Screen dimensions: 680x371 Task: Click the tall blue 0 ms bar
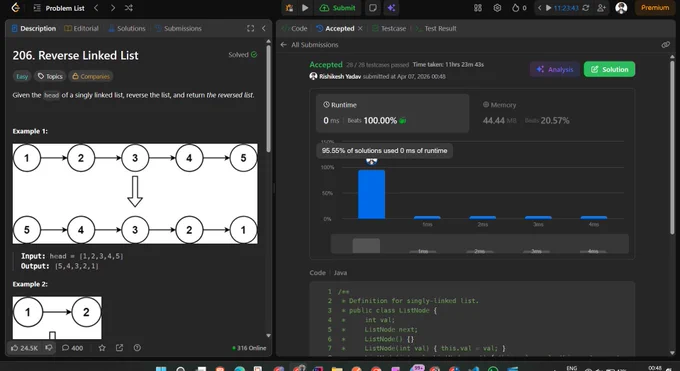[x=372, y=194]
